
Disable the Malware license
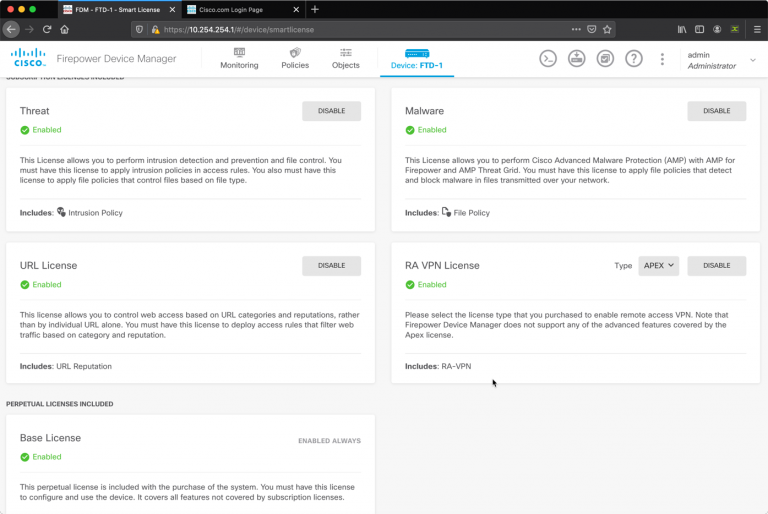(717, 111)
